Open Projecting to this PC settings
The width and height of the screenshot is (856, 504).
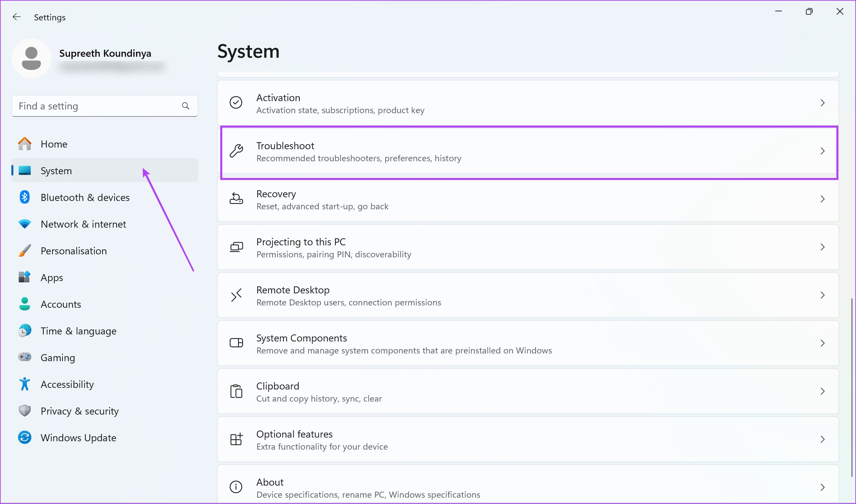pyautogui.click(x=528, y=247)
